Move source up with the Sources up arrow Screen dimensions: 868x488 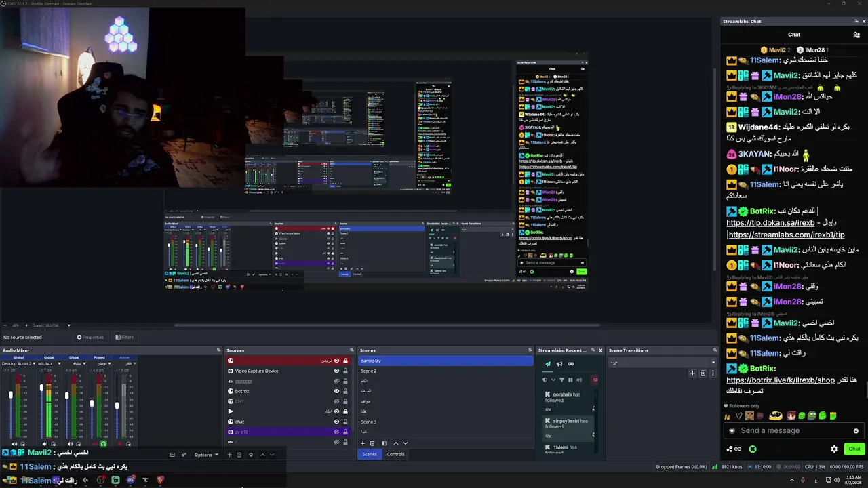coord(262,455)
